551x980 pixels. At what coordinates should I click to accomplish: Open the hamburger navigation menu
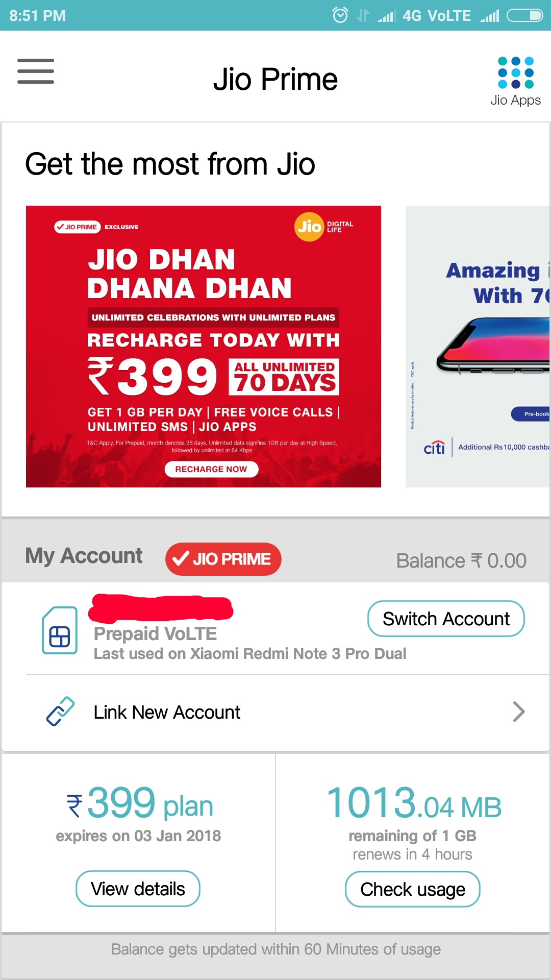pyautogui.click(x=36, y=71)
